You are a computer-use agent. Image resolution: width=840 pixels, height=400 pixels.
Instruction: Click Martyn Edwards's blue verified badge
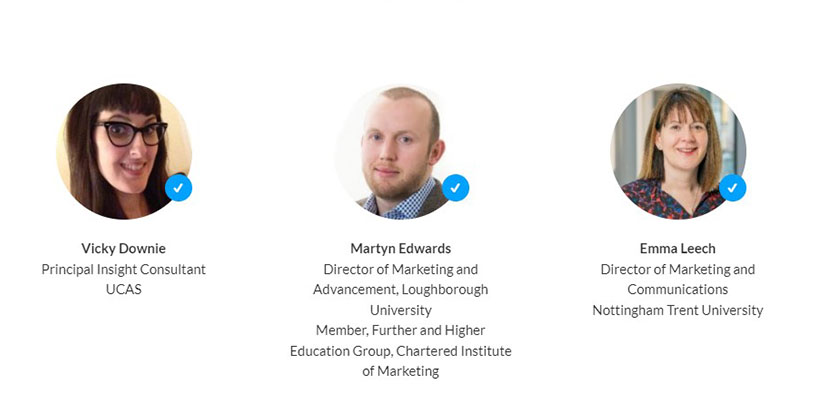point(455,187)
